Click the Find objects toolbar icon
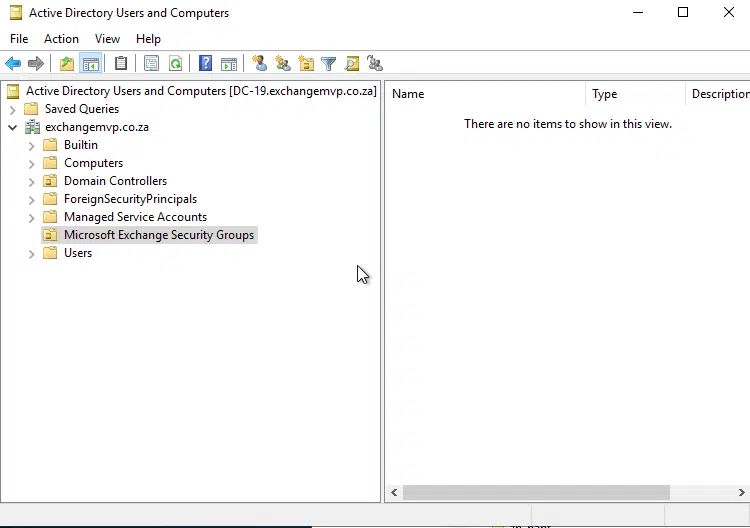Image resolution: width=750 pixels, height=528 pixels. (x=352, y=64)
